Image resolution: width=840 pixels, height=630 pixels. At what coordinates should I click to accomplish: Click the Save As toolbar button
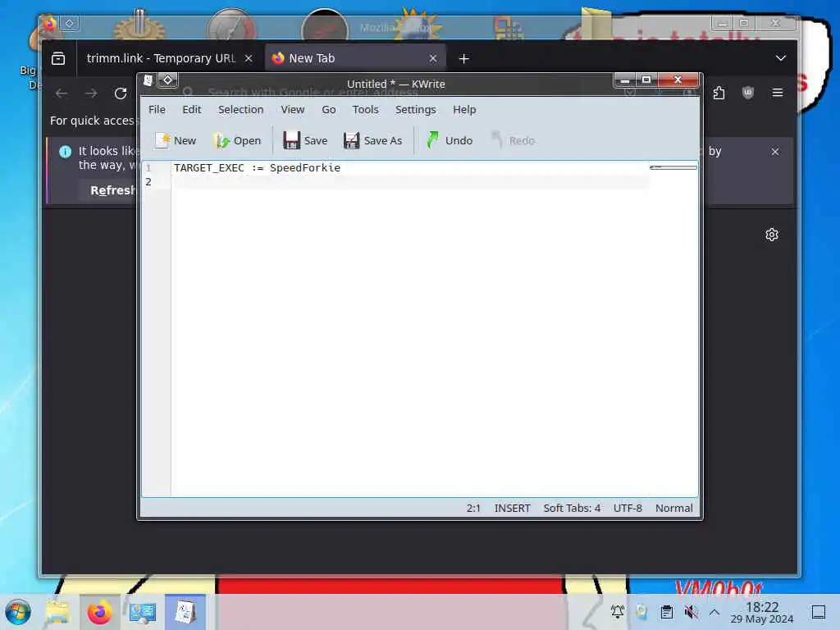point(373,140)
